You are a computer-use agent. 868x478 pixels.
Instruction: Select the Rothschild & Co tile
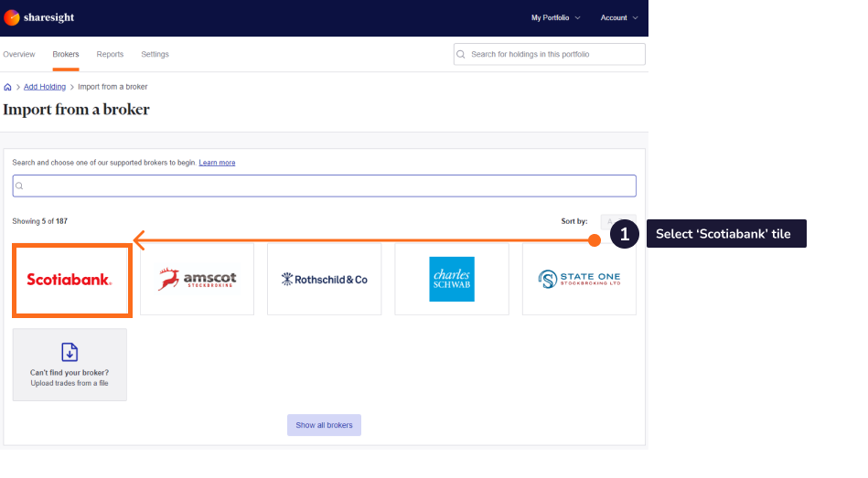click(x=325, y=279)
